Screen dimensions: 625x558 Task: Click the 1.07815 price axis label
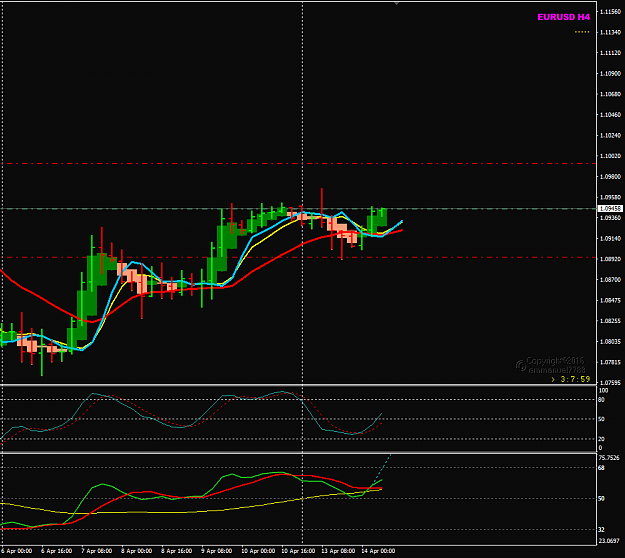pyautogui.click(x=610, y=362)
